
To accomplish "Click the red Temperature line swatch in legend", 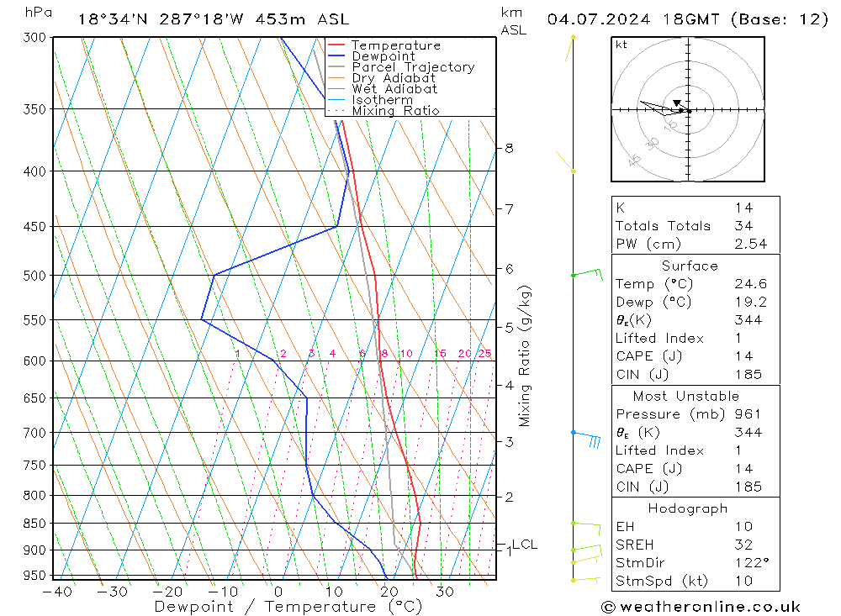I will [336, 45].
